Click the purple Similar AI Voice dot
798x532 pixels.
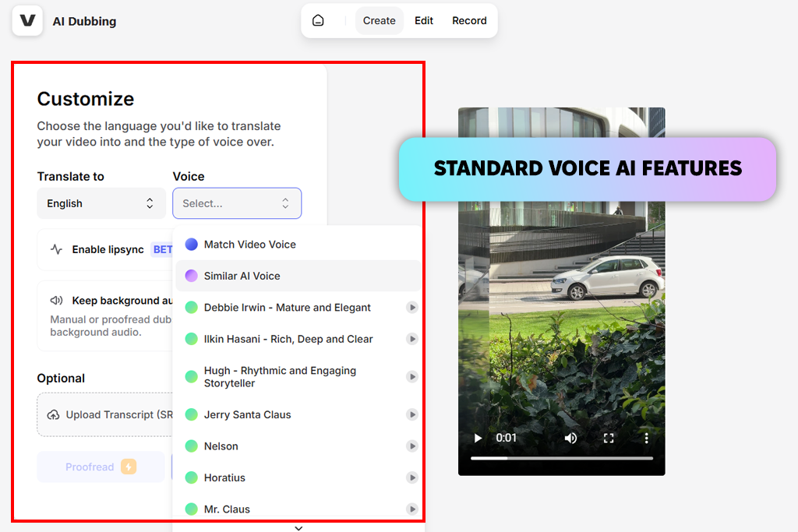click(192, 277)
